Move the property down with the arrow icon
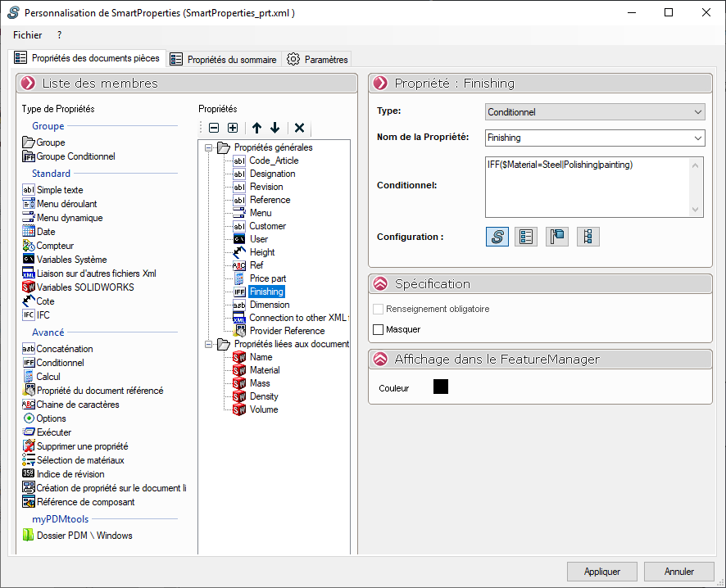Image resolution: width=726 pixels, height=588 pixels. 275,128
